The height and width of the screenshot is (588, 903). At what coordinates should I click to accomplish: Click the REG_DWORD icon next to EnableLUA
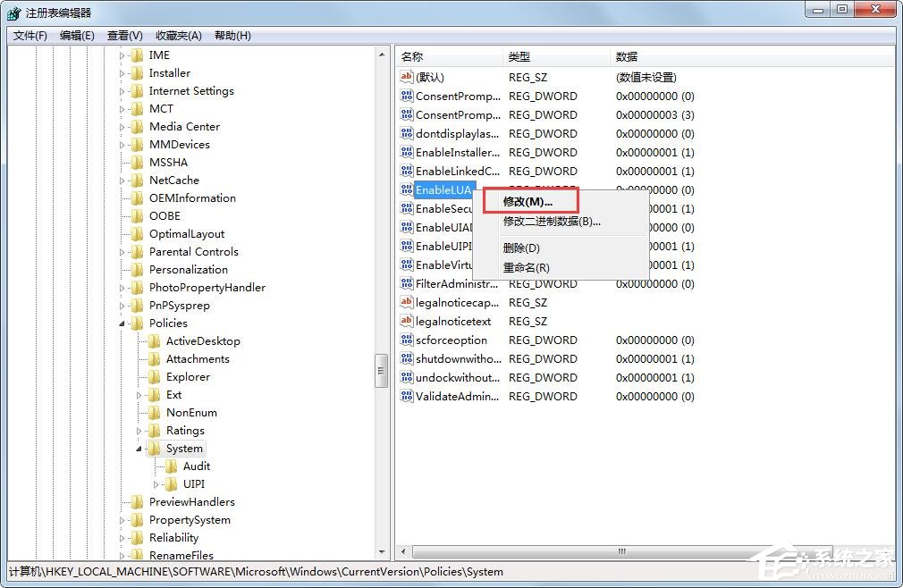[x=408, y=189]
